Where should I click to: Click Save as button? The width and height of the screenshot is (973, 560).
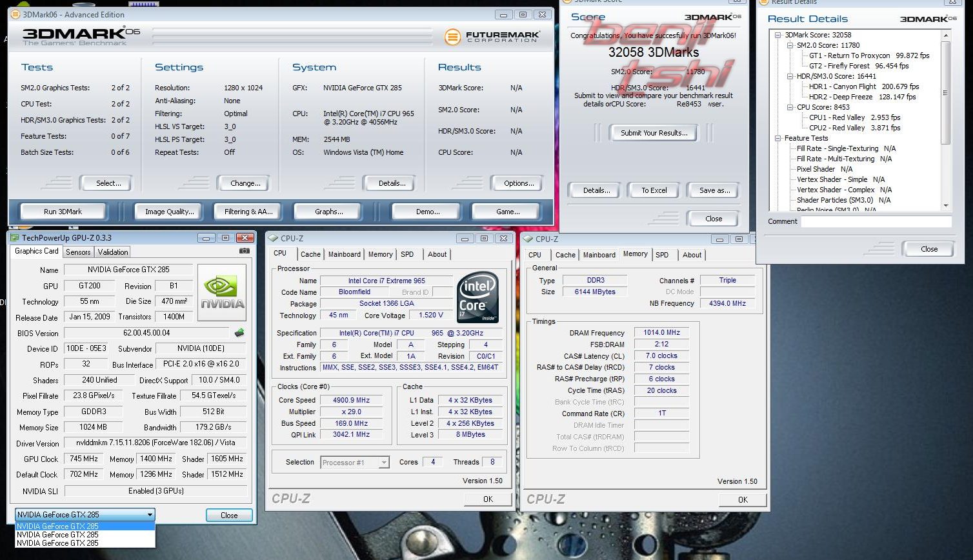[714, 190]
